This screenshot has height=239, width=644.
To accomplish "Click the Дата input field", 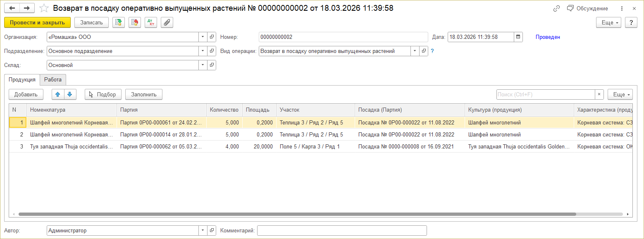I will (481, 37).
